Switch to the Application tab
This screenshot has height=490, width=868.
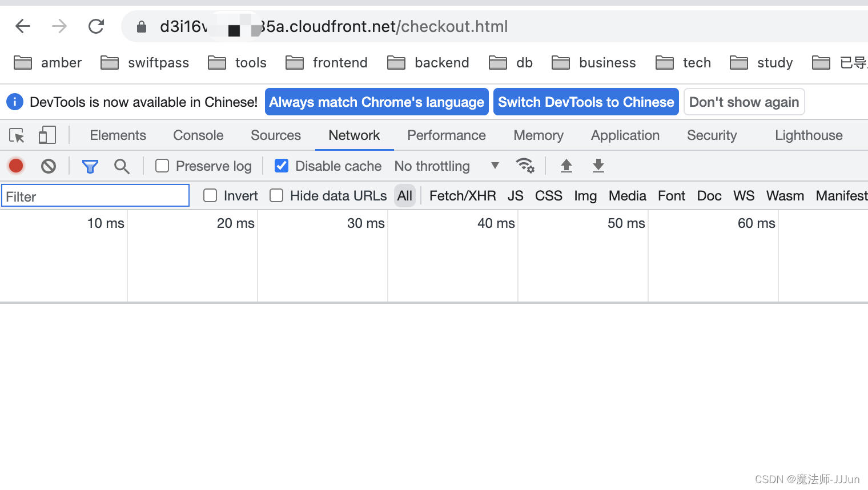click(625, 135)
